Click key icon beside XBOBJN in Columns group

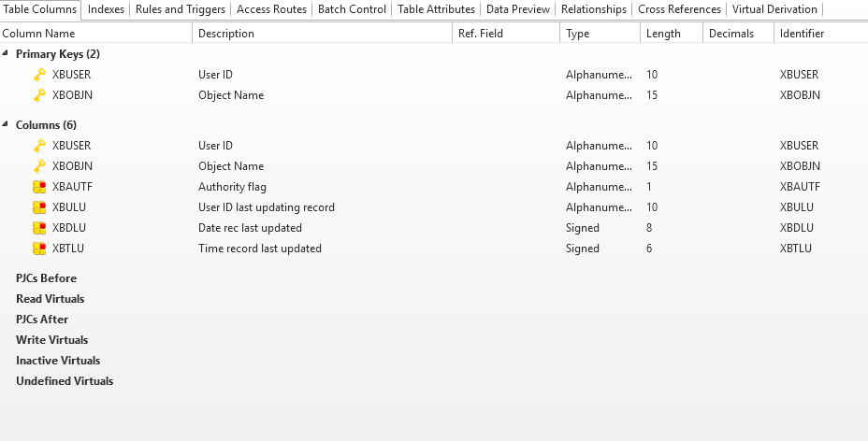pyautogui.click(x=39, y=166)
